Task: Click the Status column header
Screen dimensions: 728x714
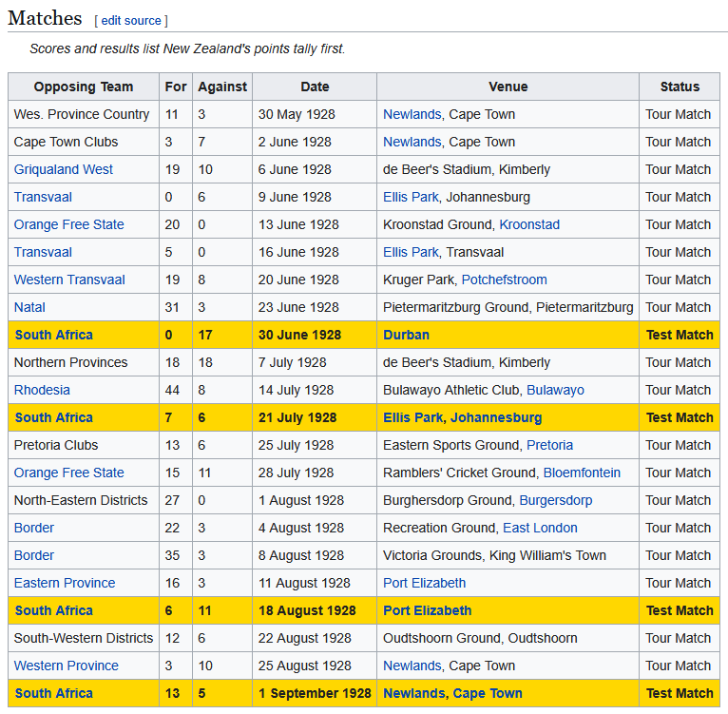Action: tap(680, 87)
